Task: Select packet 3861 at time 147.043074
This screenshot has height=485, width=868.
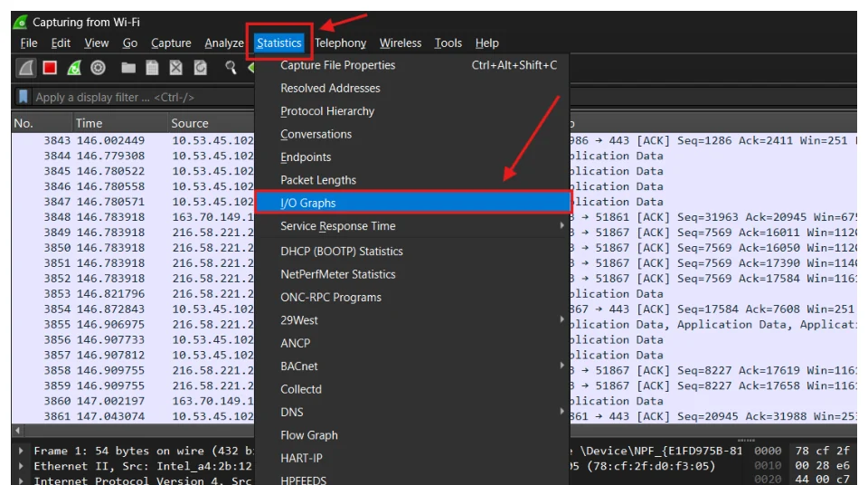Action: (133, 416)
